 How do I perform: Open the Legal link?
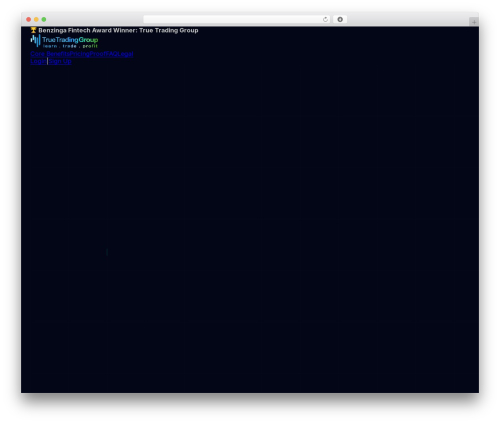tap(126, 54)
